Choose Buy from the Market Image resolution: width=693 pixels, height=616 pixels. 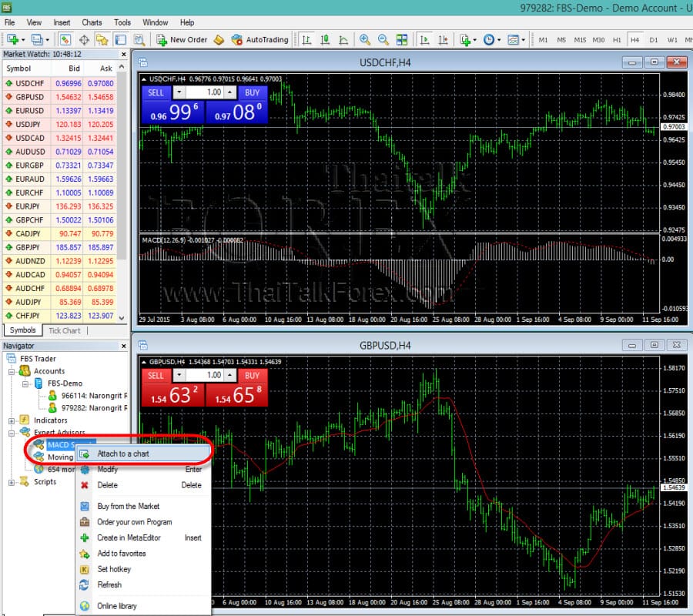(142, 507)
